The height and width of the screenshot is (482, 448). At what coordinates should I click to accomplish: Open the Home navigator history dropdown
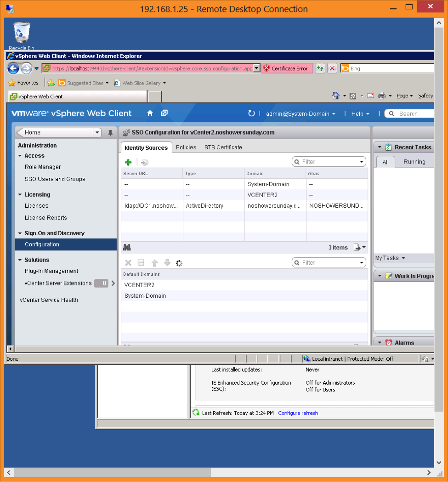tap(97, 132)
